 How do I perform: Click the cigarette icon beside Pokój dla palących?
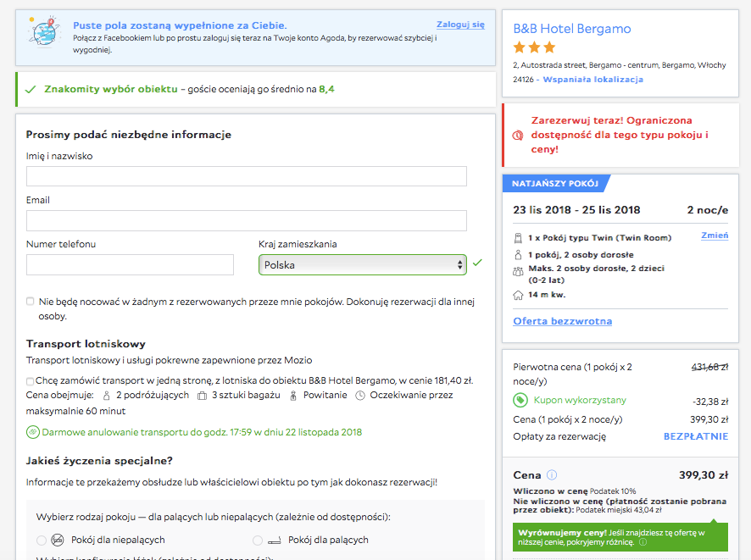click(x=275, y=541)
